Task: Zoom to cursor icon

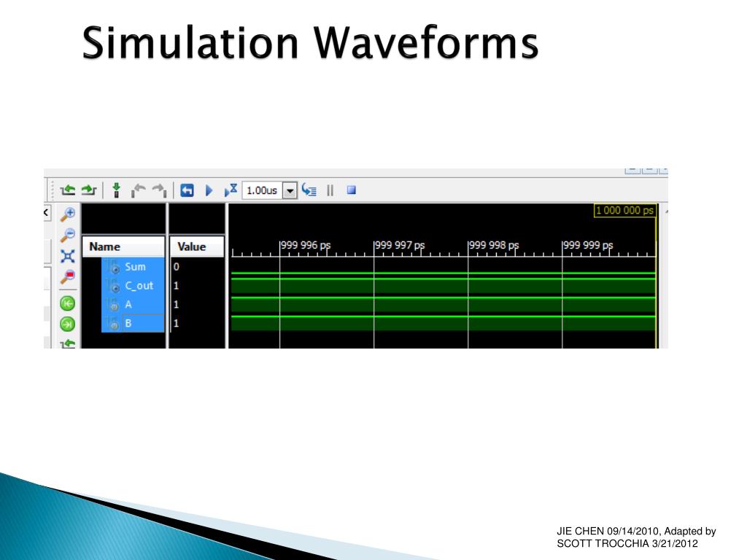Action: click(68, 277)
